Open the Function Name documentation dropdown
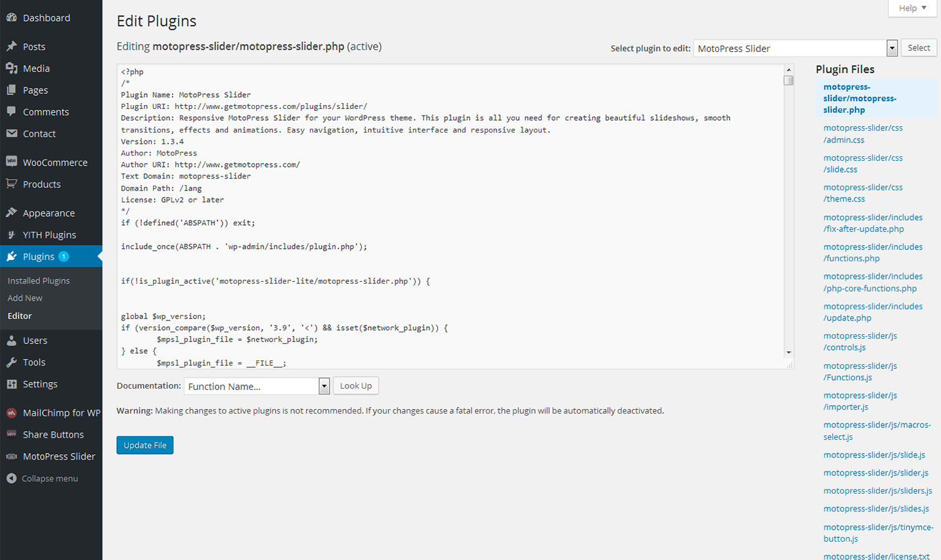 (x=324, y=386)
